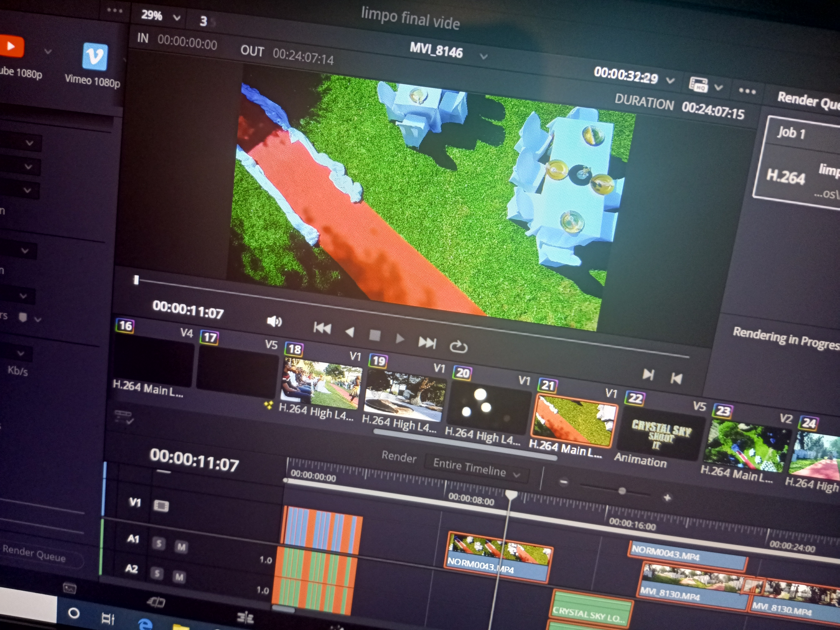Select the Vimeo 1080p preset icon
Image resolution: width=840 pixels, height=630 pixels.
pos(95,57)
